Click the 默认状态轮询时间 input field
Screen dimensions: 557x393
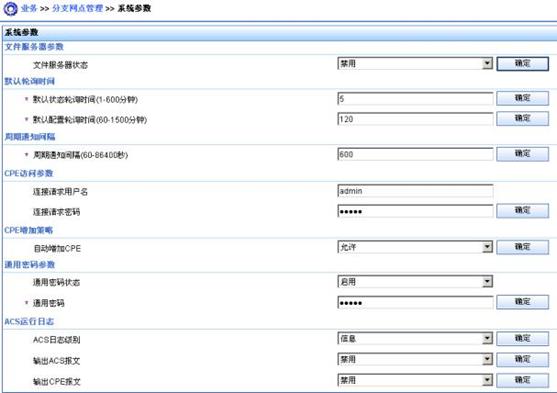click(x=415, y=98)
